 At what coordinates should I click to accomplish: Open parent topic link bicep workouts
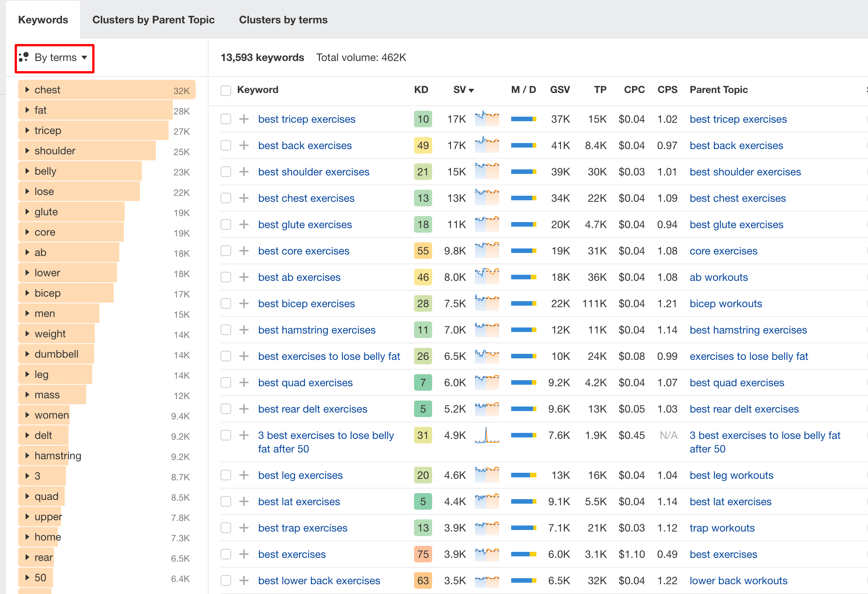click(x=726, y=304)
